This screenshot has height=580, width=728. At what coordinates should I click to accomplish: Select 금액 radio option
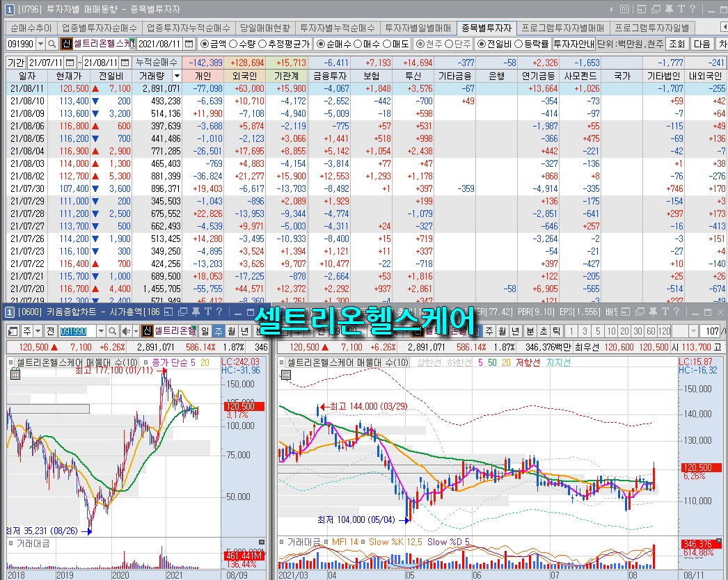click(204, 44)
